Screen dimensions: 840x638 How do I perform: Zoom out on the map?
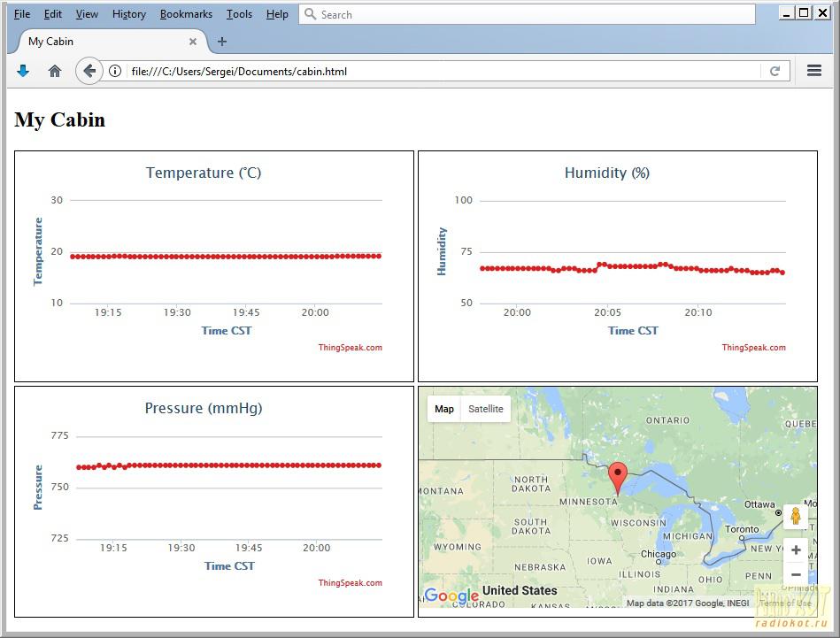point(795,575)
